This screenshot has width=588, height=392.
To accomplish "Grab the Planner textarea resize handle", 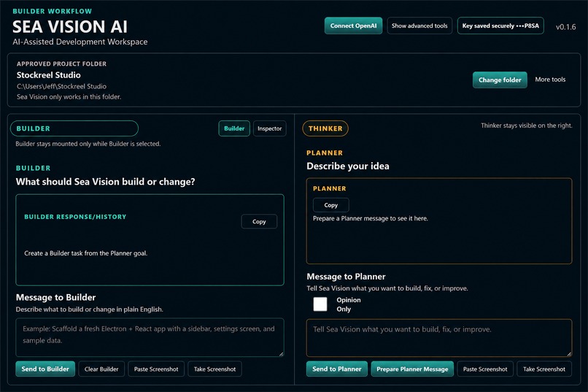I will pyautogui.click(x=569, y=354).
